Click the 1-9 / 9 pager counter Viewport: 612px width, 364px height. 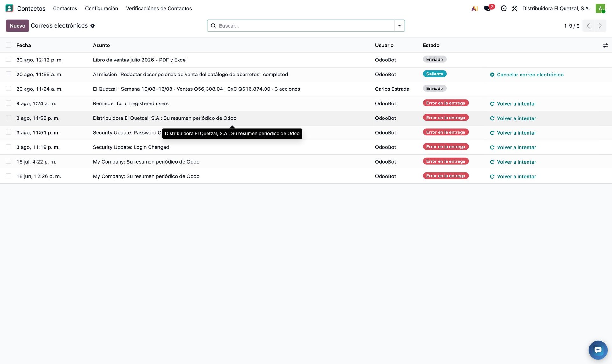572,26
